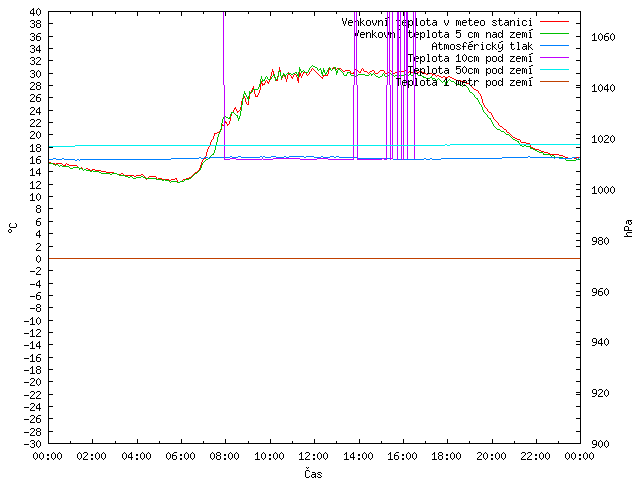Click right axis value '920'
Image resolution: width=640 pixels, height=480 pixels.
pos(600,393)
